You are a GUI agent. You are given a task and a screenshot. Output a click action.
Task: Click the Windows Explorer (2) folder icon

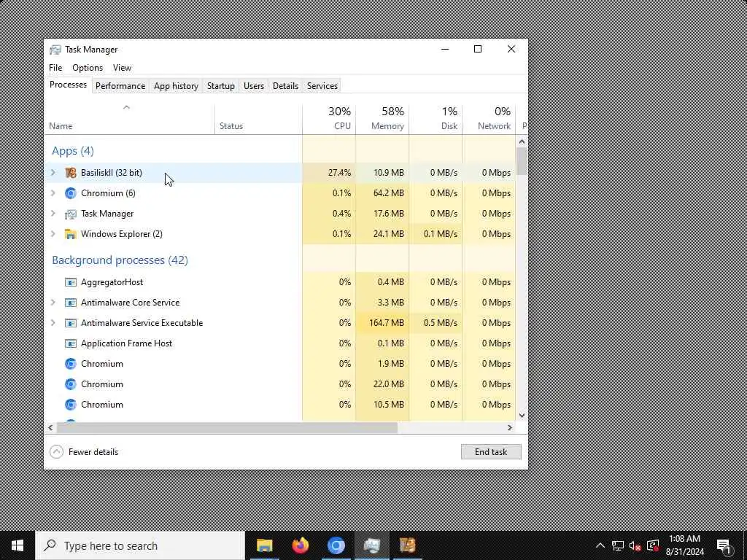(x=71, y=234)
